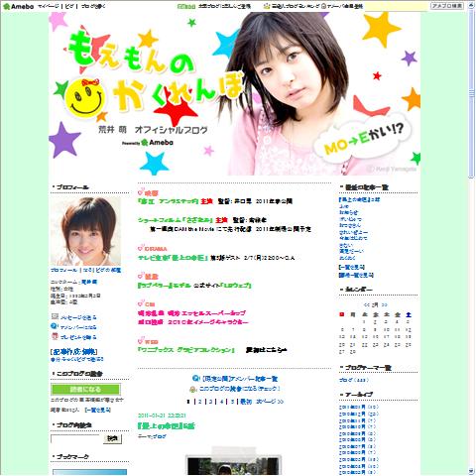The width and height of the screenshot is (476, 476).
Task: Open the pink 明治乳業 commercial link under CM
Action: point(191,313)
